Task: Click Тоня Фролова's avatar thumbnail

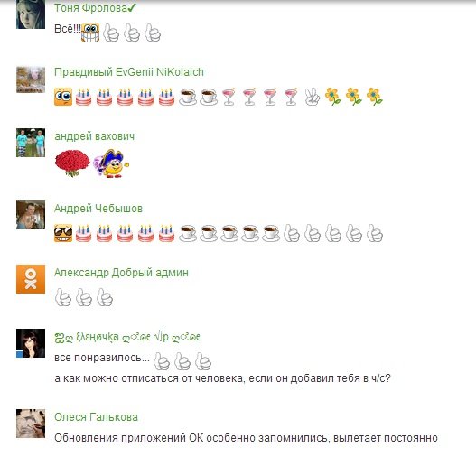Action: tap(31, 14)
